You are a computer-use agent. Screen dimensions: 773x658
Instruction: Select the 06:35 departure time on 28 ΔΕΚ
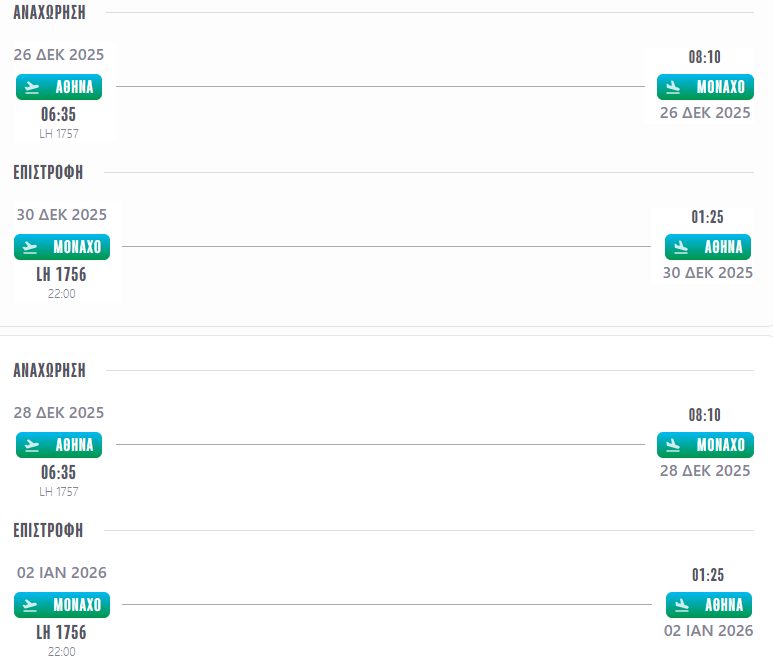(x=58, y=472)
